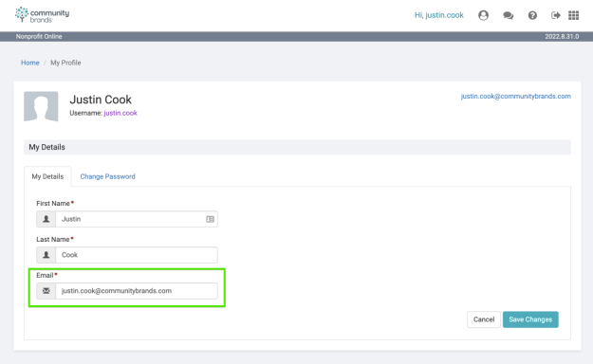Focus the Email input field
The width and height of the screenshot is (593, 364).
[x=137, y=291]
